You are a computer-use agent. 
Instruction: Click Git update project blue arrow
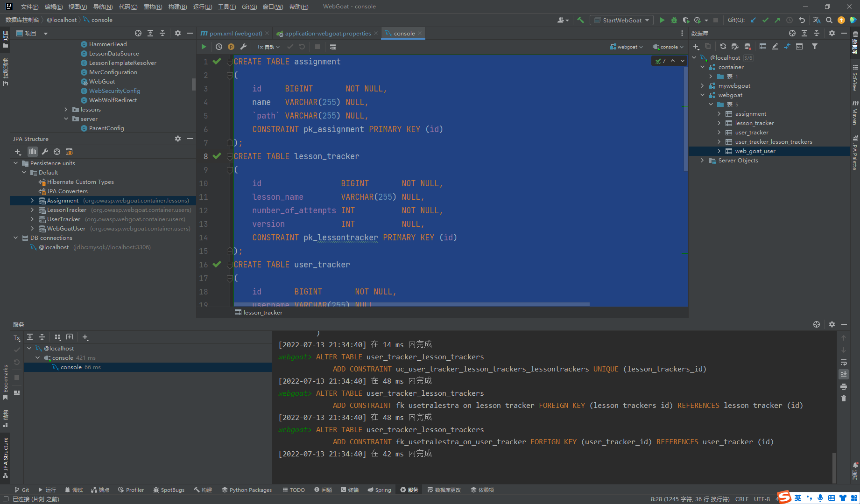(753, 20)
